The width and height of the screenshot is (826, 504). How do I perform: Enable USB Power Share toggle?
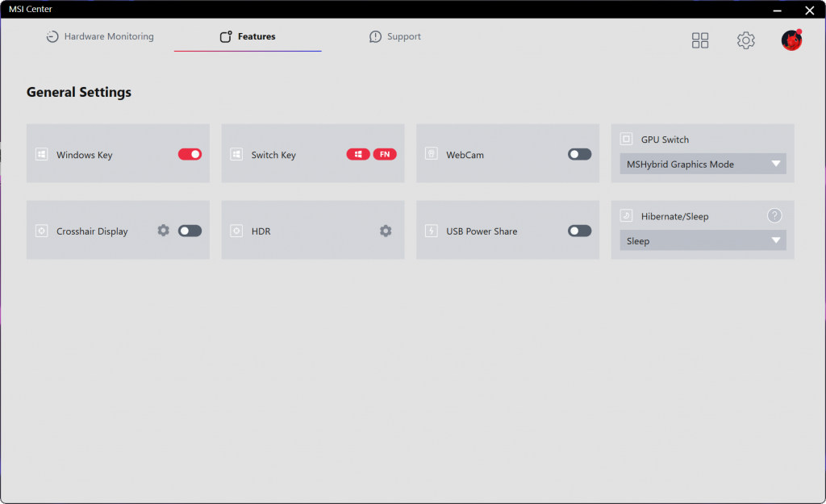tap(579, 231)
